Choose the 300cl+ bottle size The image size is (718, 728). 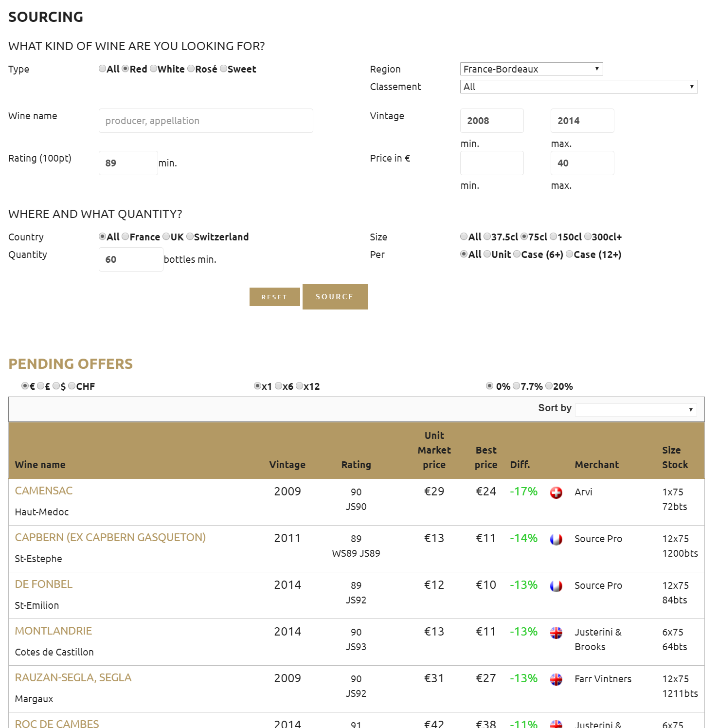(x=588, y=237)
